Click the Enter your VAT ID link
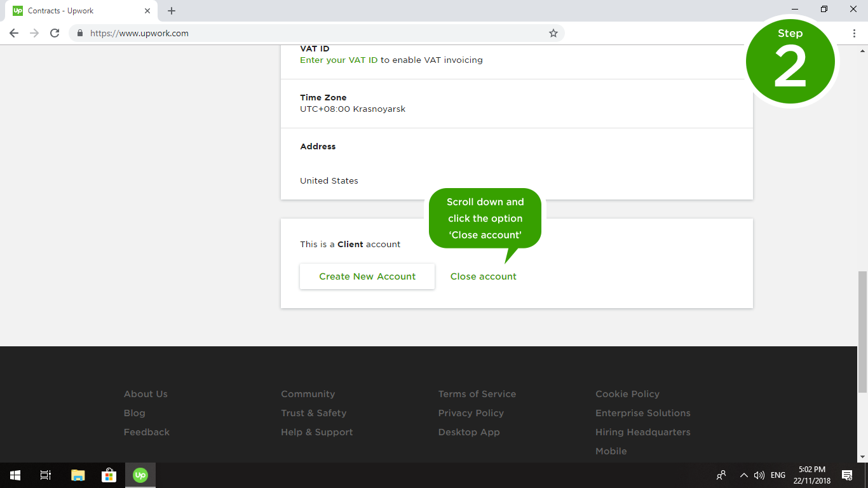Image resolution: width=868 pixels, height=488 pixels. (x=339, y=60)
